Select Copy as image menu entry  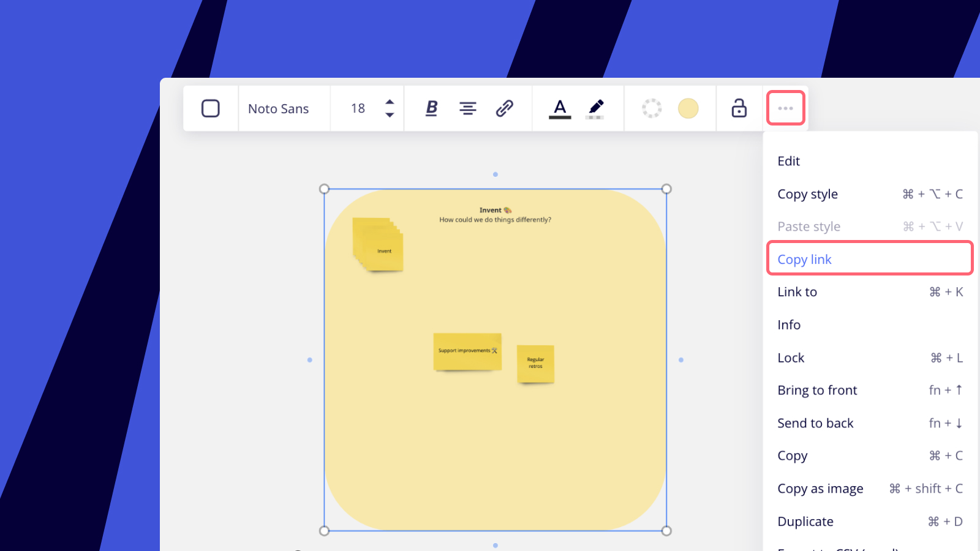[820, 489]
